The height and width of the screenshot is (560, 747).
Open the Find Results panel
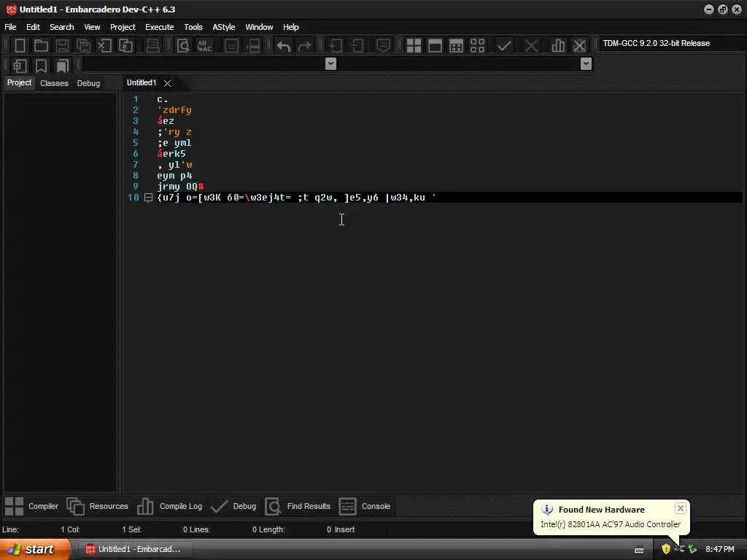pyautogui.click(x=298, y=506)
